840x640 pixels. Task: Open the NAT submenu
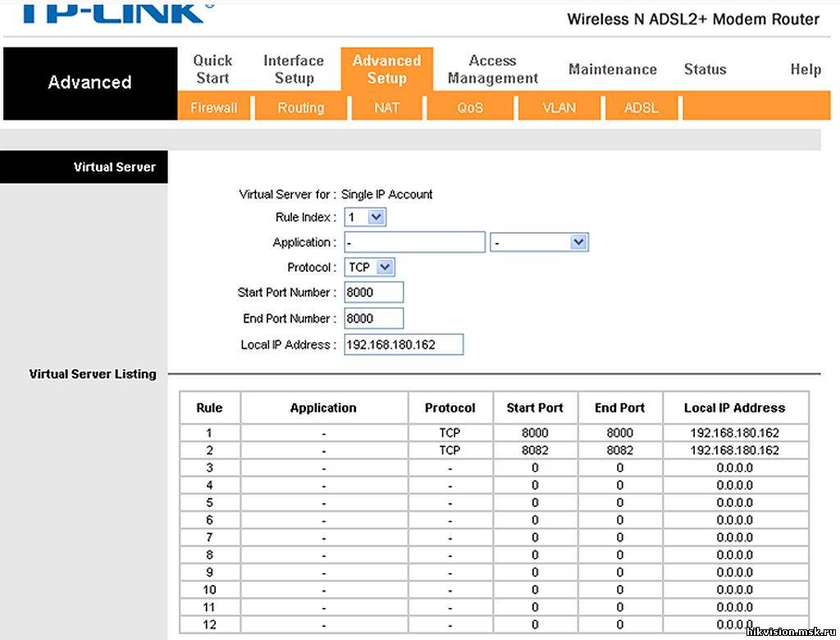[387, 107]
